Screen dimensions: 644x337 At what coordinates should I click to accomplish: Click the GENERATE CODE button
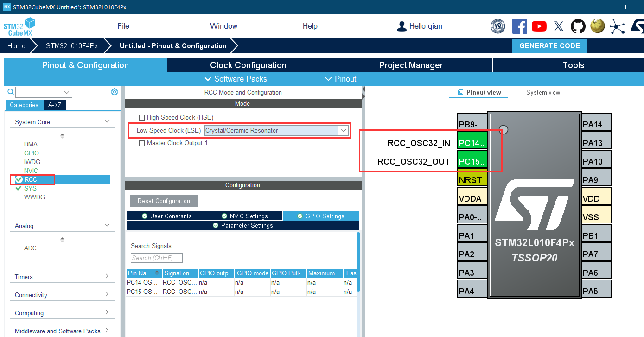[549, 46]
